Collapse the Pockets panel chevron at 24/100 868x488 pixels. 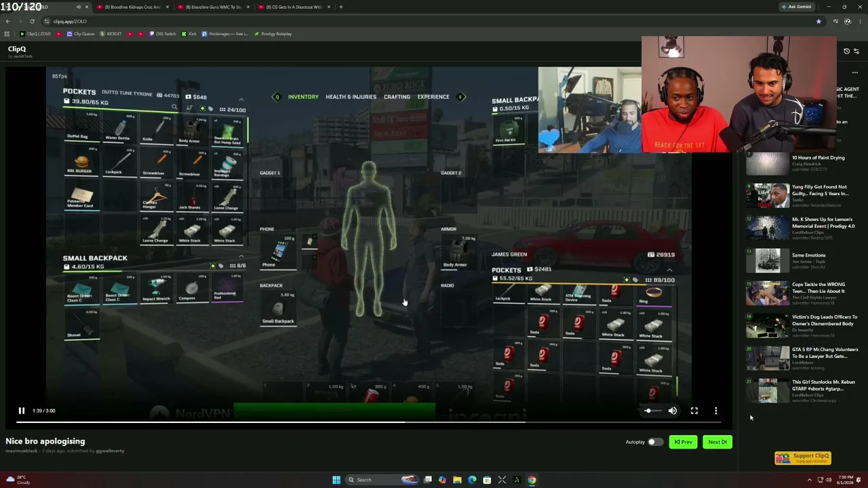pos(241,100)
